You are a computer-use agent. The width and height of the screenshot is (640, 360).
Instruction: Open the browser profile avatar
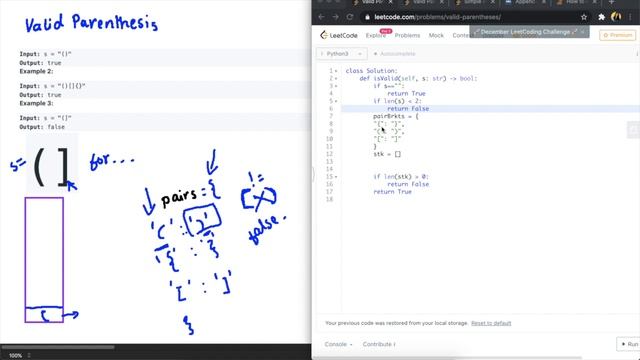(x=616, y=17)
